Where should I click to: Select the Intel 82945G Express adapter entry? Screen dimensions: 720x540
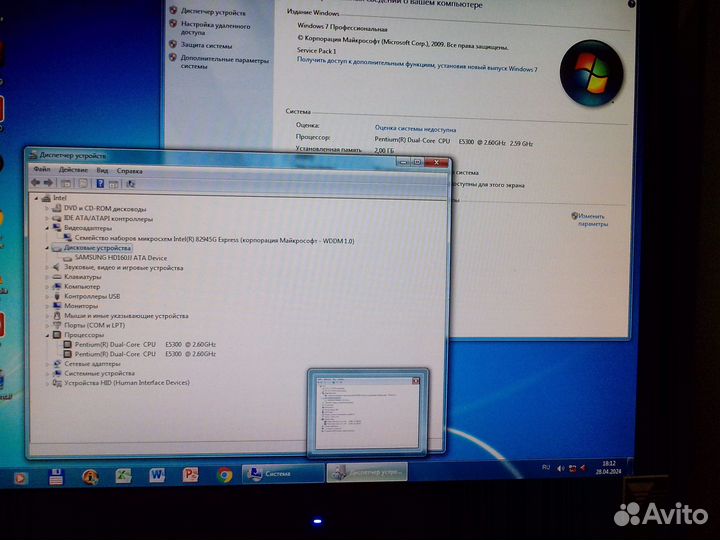tap(214, 239)
